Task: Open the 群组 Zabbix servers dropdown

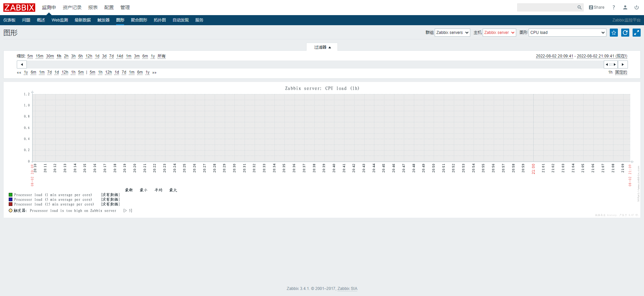Action: (452, 33)
